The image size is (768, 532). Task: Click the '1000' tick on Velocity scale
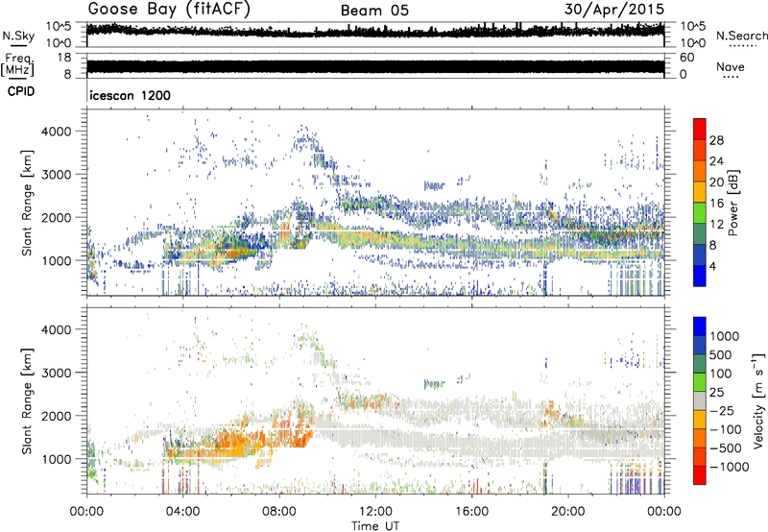(725, 336)
